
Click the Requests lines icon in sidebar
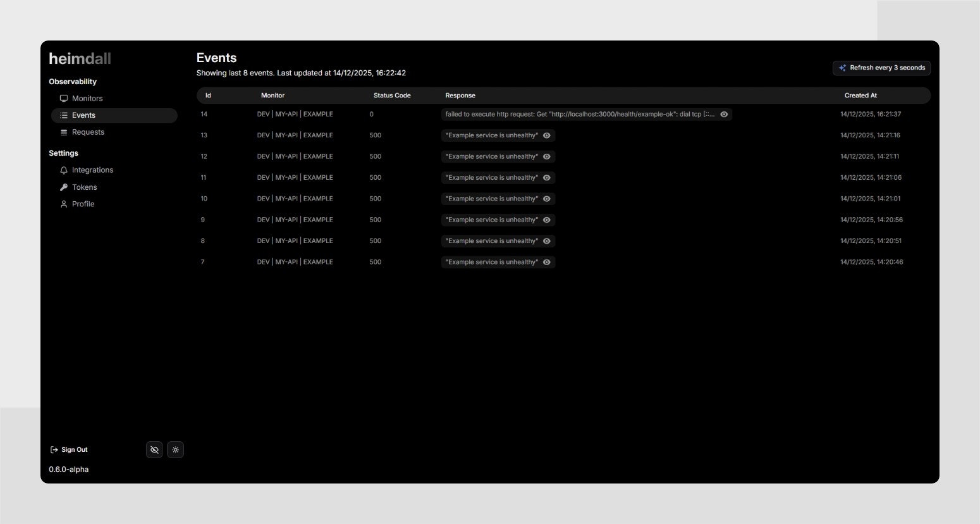64,132
